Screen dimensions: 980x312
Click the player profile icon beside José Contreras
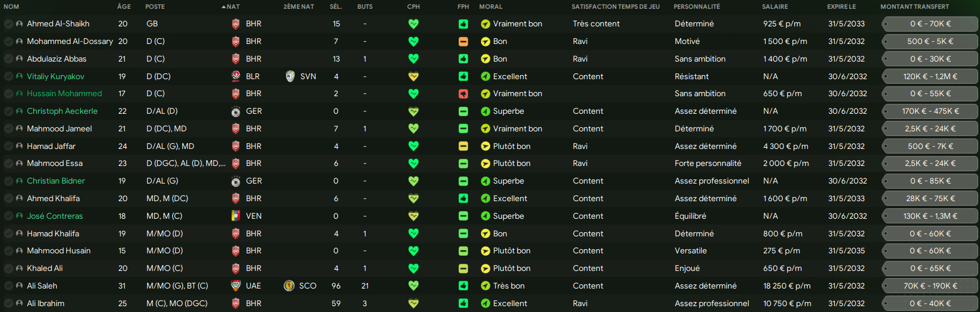pos(20,216)
